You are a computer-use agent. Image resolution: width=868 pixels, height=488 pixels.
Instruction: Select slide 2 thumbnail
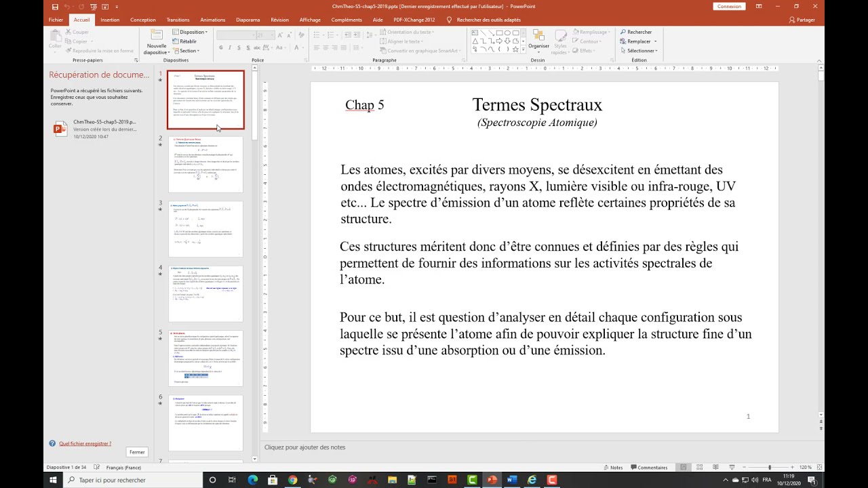pos(205,164)
